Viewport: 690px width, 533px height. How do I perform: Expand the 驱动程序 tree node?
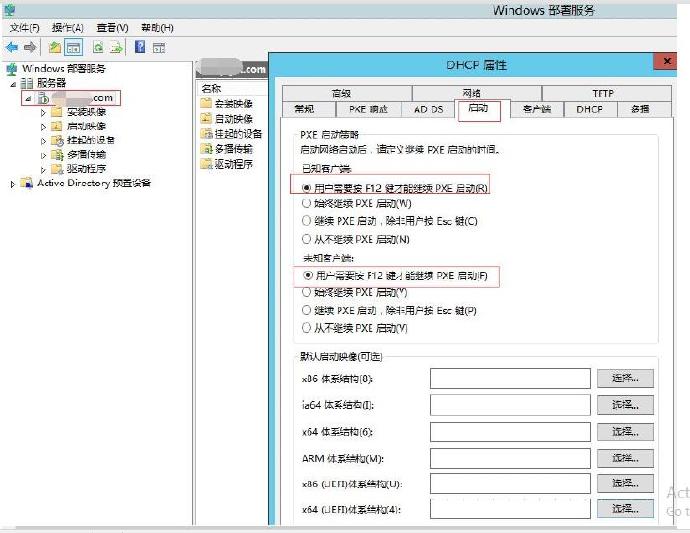point(43,169)
